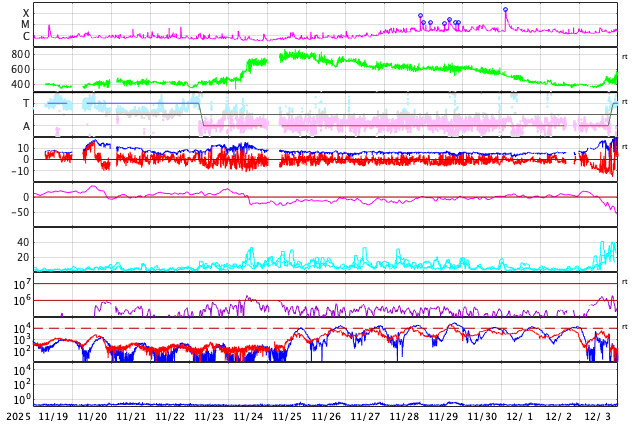Click the first flare marker on 11/28
Viewport: 634px width, 424px height.
[x=420, y=16]
